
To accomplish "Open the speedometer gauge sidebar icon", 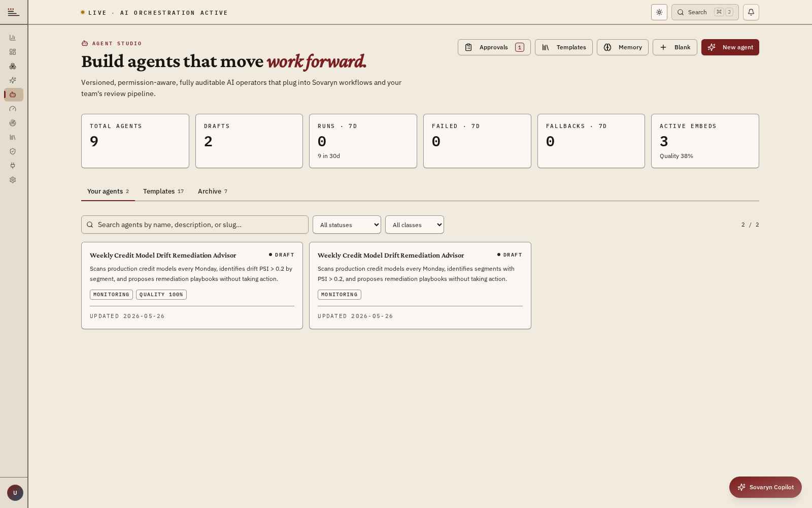I will [x=13, y=109].
